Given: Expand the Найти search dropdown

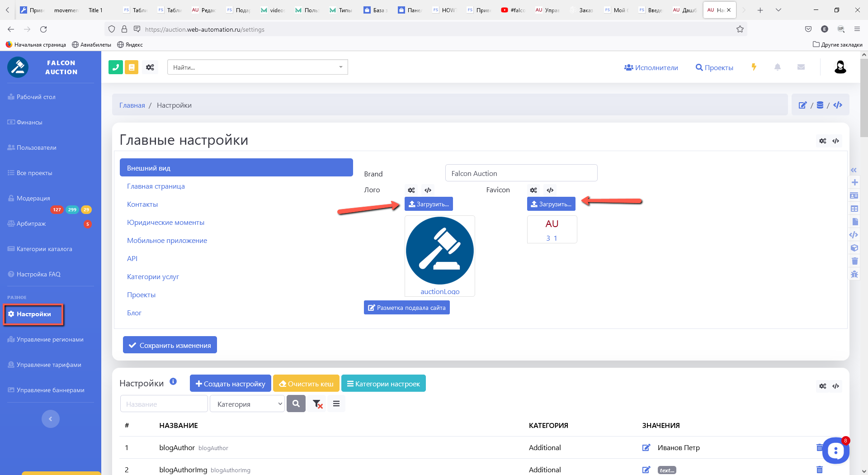Looking at the screenshot, I should (341, 67).
